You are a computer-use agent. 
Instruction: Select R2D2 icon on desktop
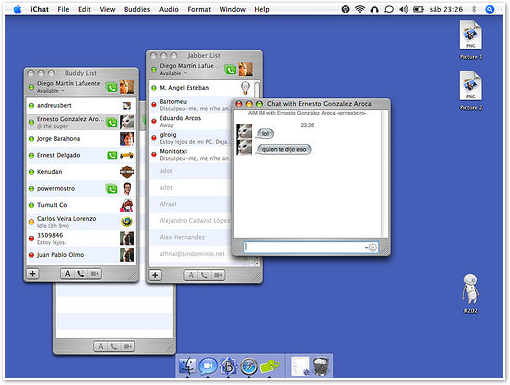pyautogui.click(x=471, y=294)
